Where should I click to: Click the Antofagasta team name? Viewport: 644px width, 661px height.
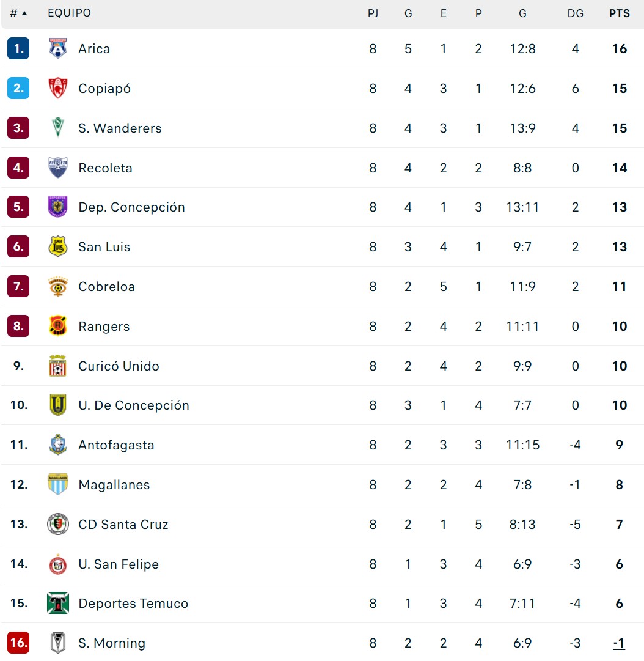[116, 445]
